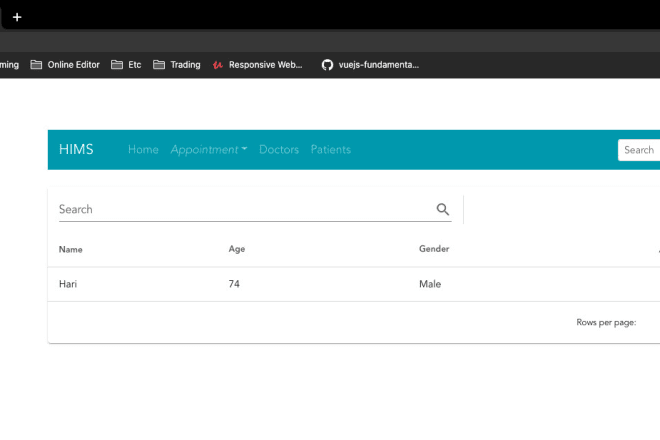
Task: Open the Responsive Web bookmark
Action: coord(257,65)
